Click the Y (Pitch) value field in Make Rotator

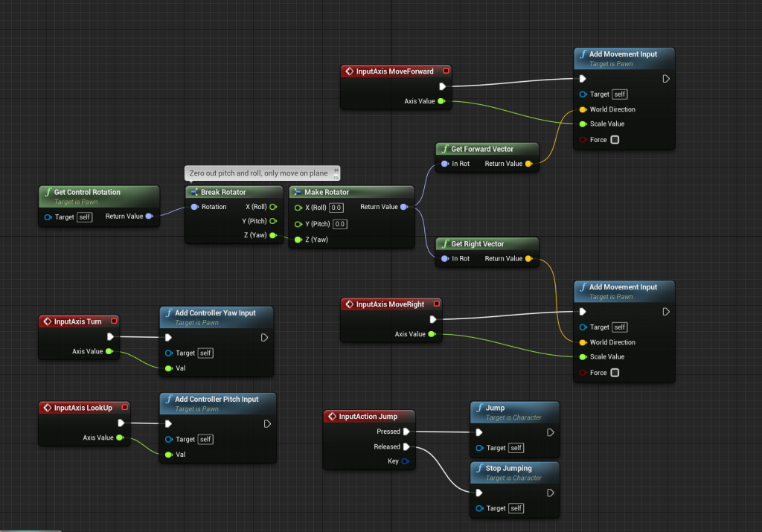[340, 224]
